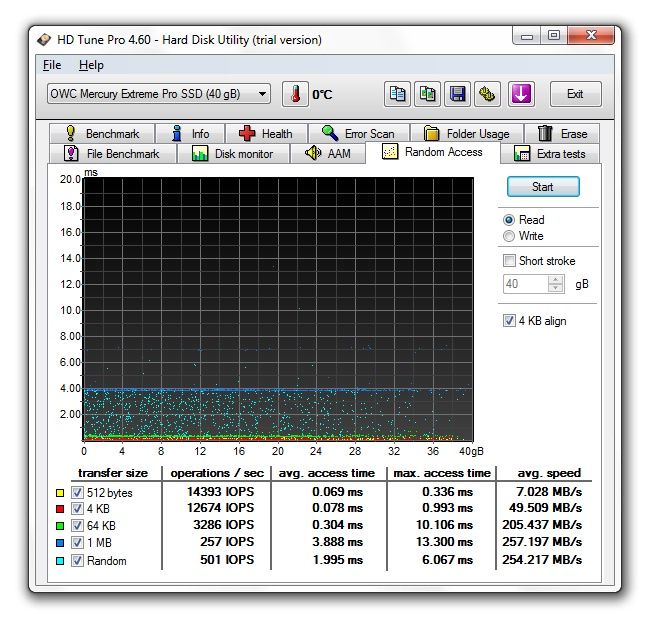This screenshot has width=650, height=620.
Task: Open the File menu
Action: coord(52,65)
